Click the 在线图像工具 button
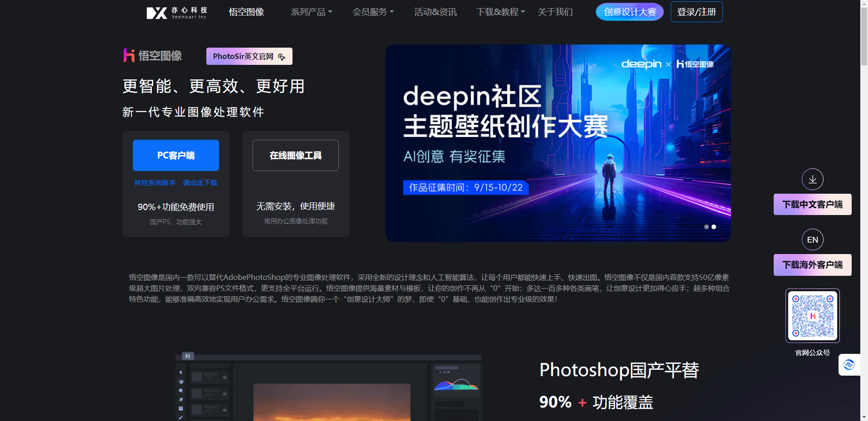This screenshot has width=868, height=421. [295, 155]
